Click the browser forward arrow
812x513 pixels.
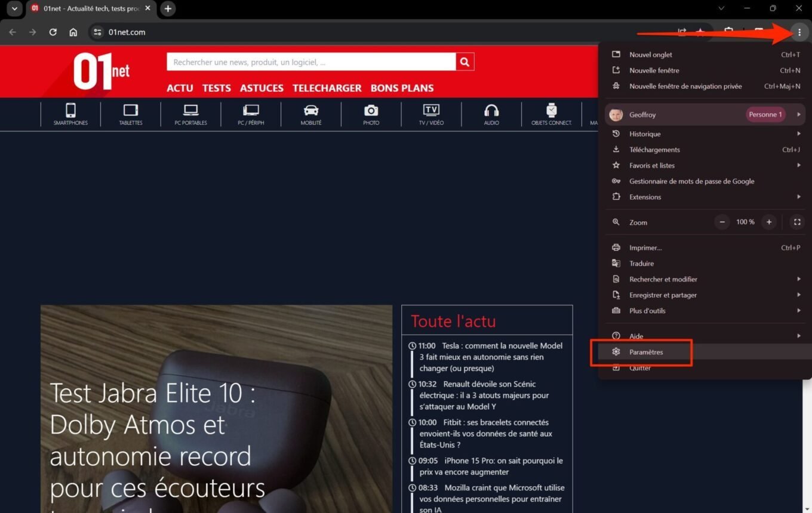33,32
